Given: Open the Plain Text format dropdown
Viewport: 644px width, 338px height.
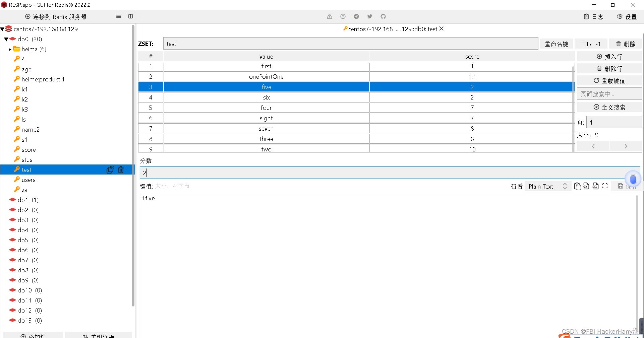Looking at the screenshot, I should pyautogui.click(x=546, y=186).
